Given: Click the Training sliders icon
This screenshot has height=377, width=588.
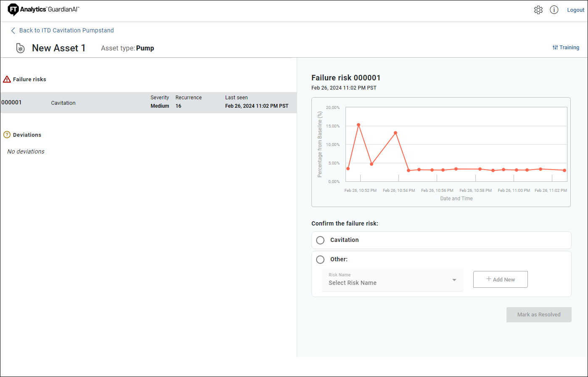Looking at the screenshot, I should 555,48.
